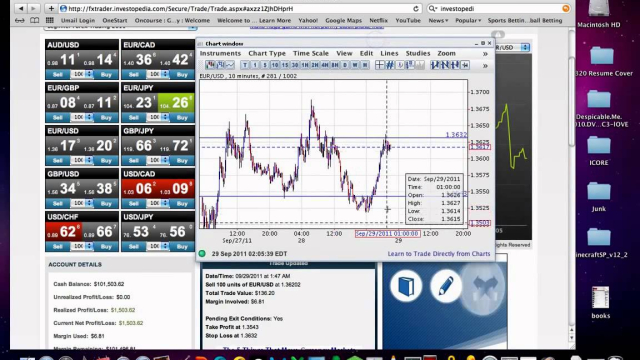This screenshot has width=640, height=360.
Task: Set daily (D) time scale button
Action: (345, 65)
